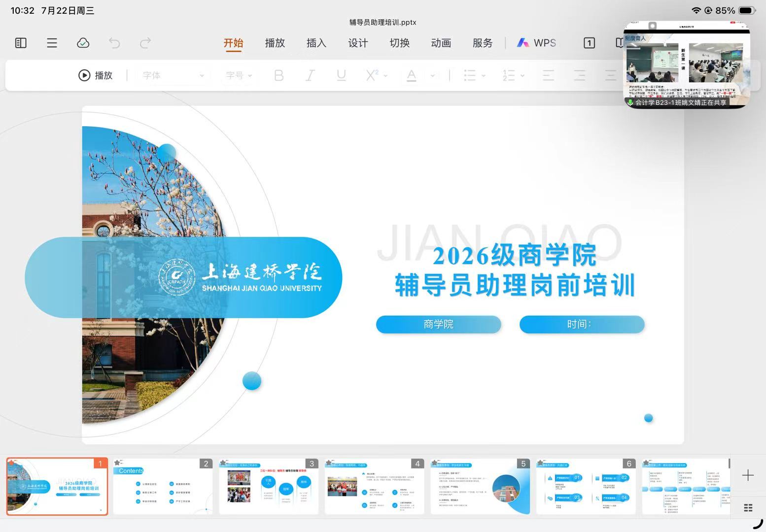Select the Shanghai Jian Qiao University logo

click(x=240, y=277)
